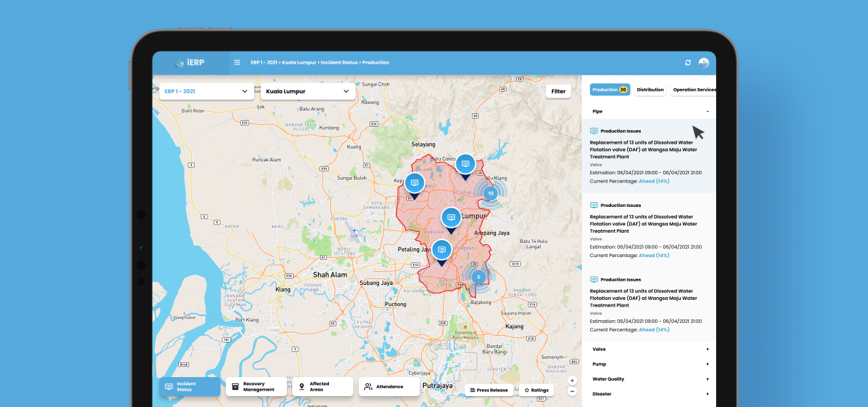
Task: Click the Filter button
Action: pyautogui.click(x=558, y=92)
